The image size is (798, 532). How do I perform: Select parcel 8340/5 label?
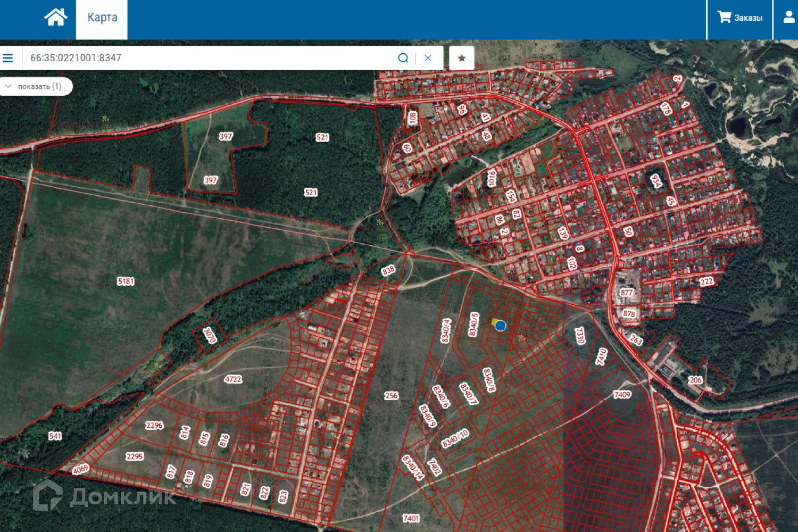473,324
